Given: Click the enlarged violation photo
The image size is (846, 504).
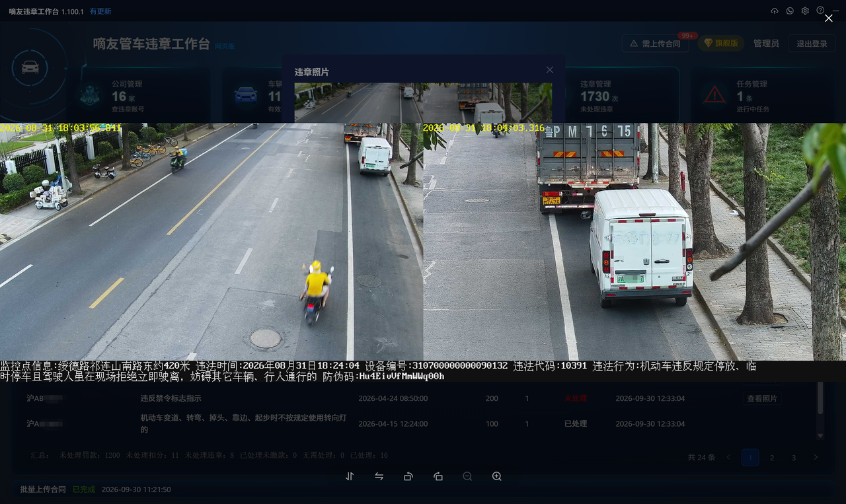Looking at the screenshot, I should (x=423, y=253).
